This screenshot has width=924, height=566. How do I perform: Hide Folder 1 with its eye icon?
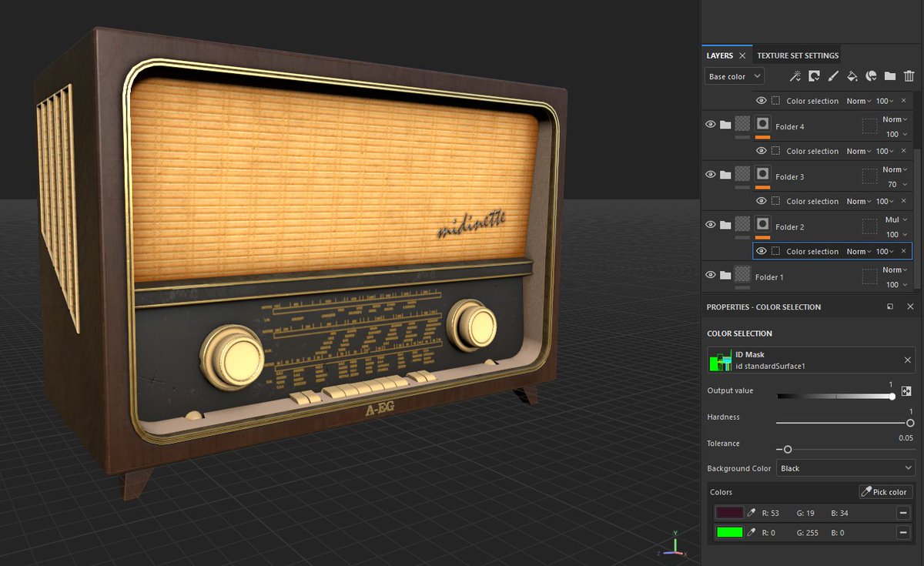pyautogui.click(x=710, y=275)
